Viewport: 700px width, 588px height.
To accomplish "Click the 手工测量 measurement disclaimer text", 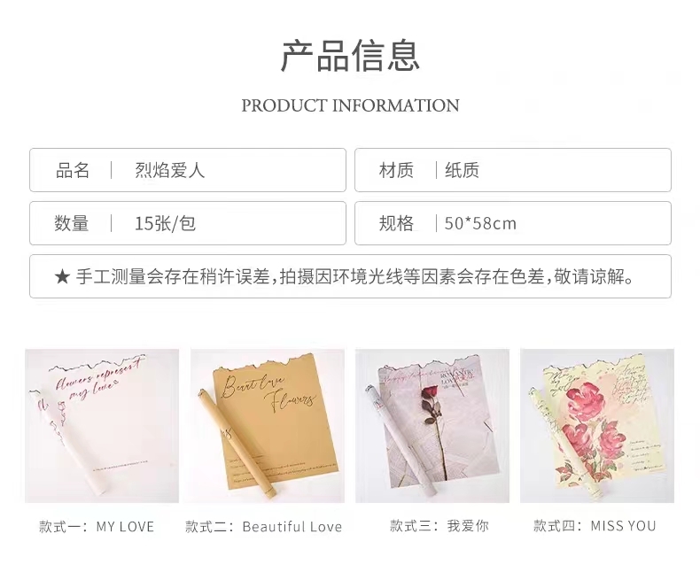I will [354, 277].
